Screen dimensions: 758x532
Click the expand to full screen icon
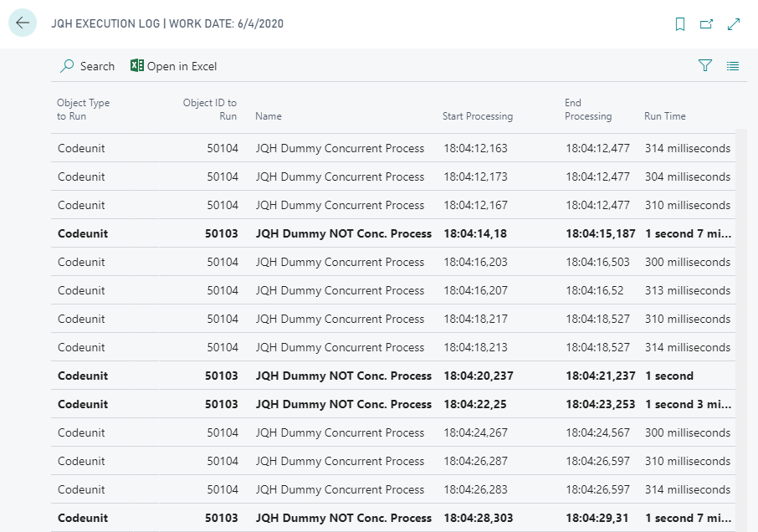click(x=734, y=24)
